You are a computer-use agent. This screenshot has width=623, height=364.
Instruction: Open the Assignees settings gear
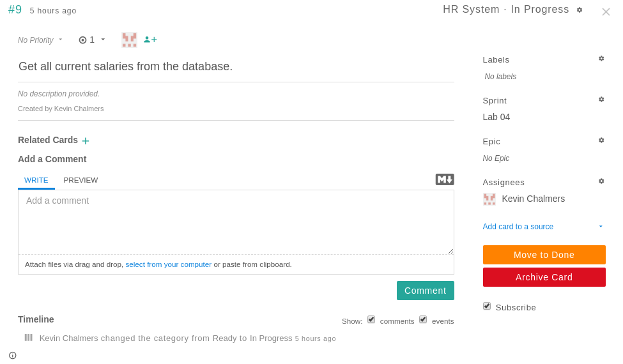coord(601,181)
